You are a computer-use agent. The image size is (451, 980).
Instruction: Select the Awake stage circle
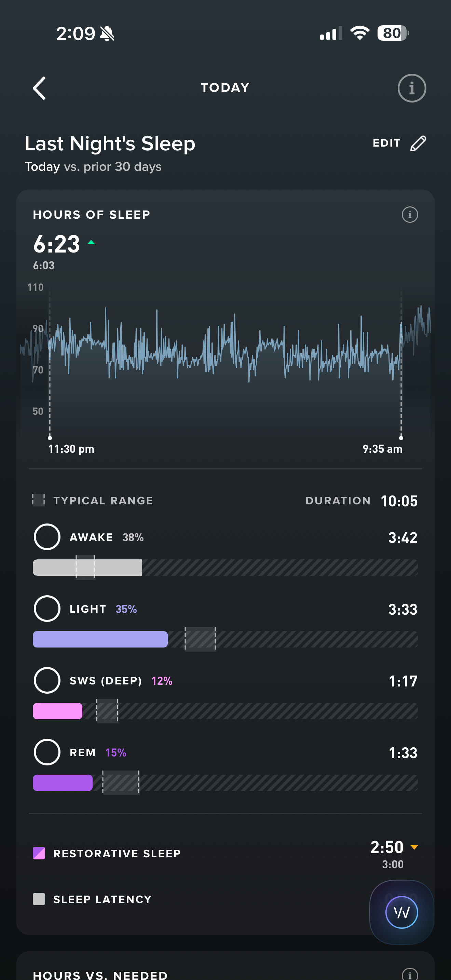47,537
